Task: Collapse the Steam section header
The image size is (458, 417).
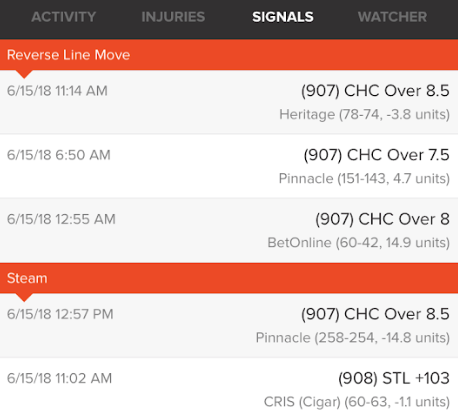Action: [x=229, y=278]
